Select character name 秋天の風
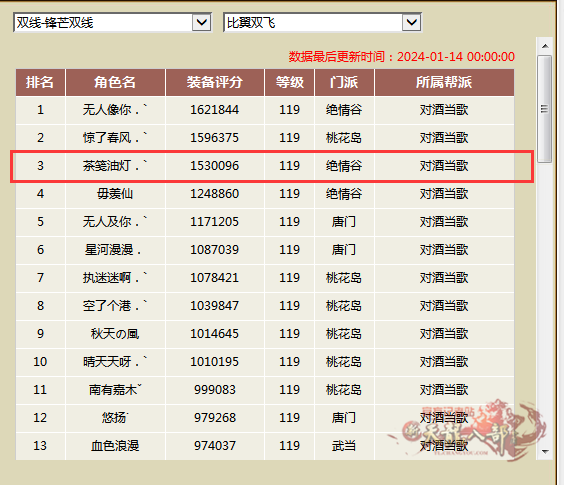This screenshot has height=485, width=564. 115,334
